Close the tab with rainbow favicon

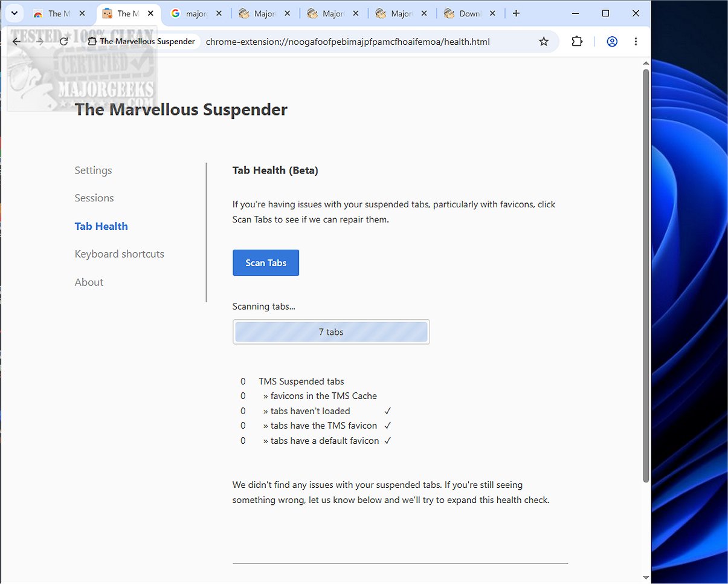[x=82, y=13]
